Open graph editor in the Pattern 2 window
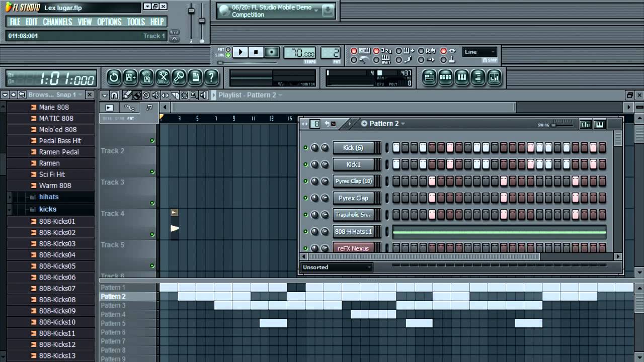The image size is (644, 362). [586, 124]
